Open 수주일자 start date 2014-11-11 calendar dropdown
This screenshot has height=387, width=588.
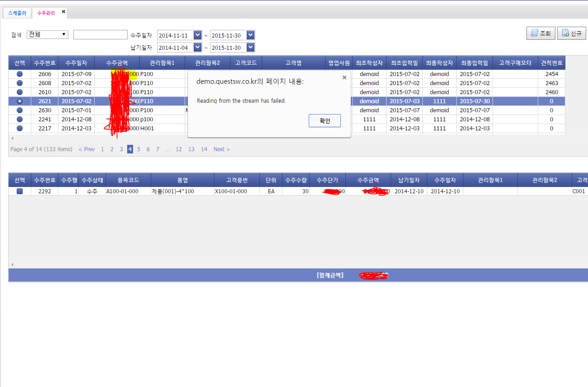pos(197,35)
